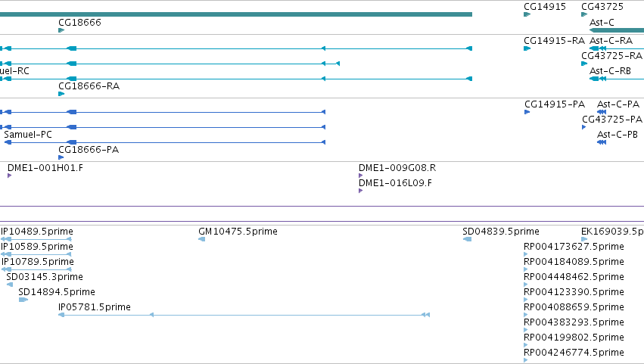Image resolution: width=644 pixels, height=364 pixels.
Task: Select the IP10789.5prime EST label
Action: [37, 262]
